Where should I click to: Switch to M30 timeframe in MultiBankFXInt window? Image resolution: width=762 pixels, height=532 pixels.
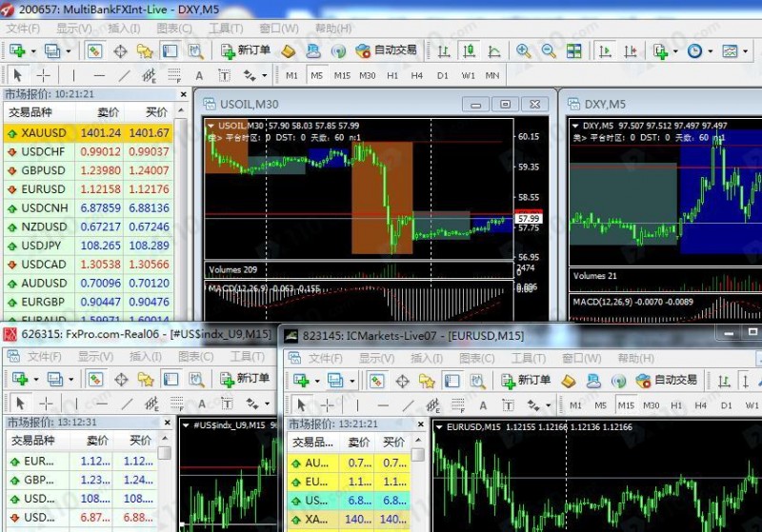[x=367, y=75]
